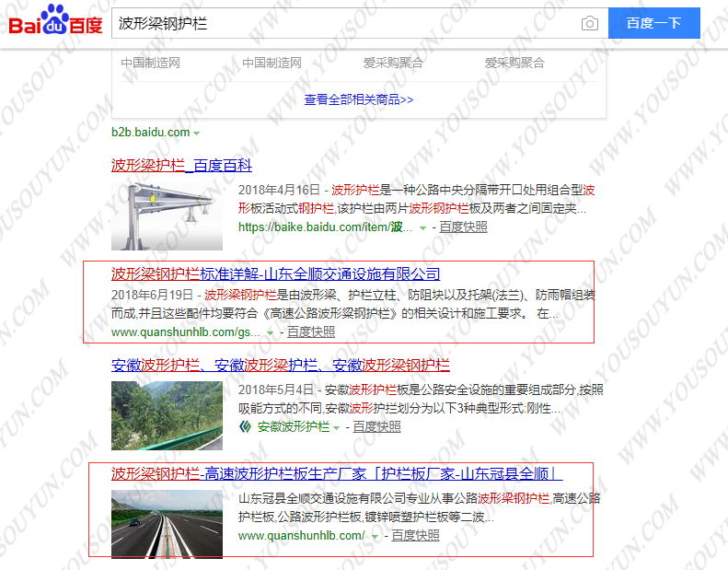Click snippet text dated 2018年5月4日
Screen dimensions: 728x570
(421, 399)
